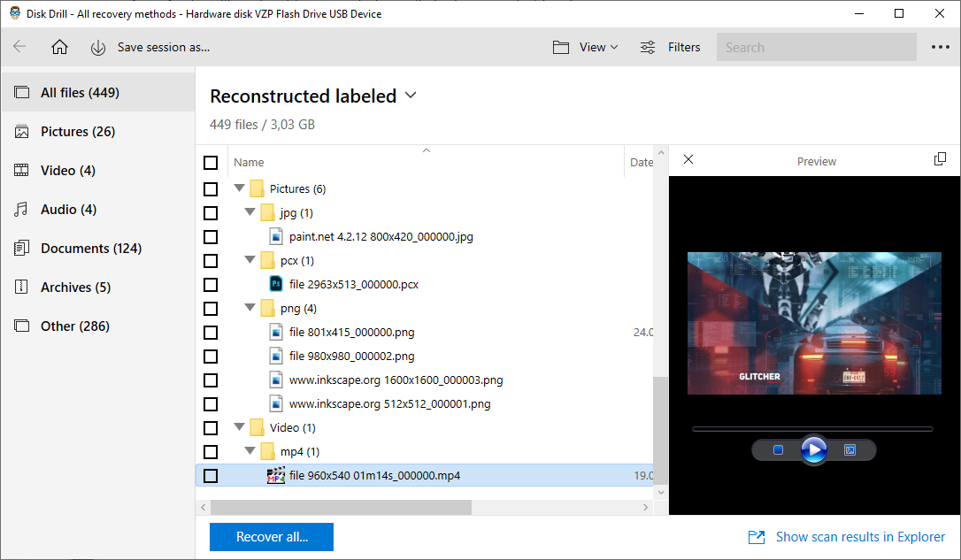Pop out preview into separate window
This screenshot has width=961, height=560.
[940, 159]
